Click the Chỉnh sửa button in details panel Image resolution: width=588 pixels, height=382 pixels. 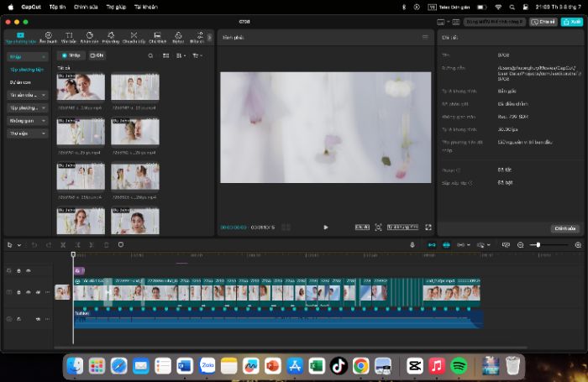pyautogui.click(x=565, y=228)
